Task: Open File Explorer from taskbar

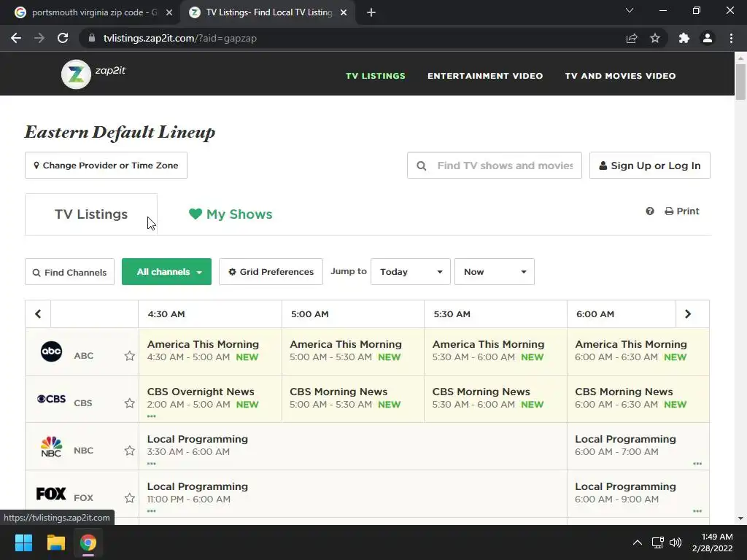Action: point(55,542)
